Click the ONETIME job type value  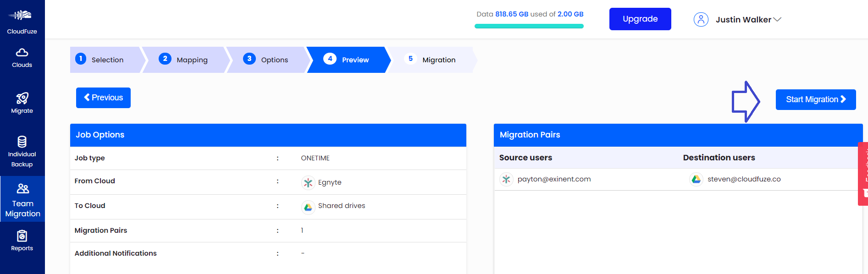point(315,158)
